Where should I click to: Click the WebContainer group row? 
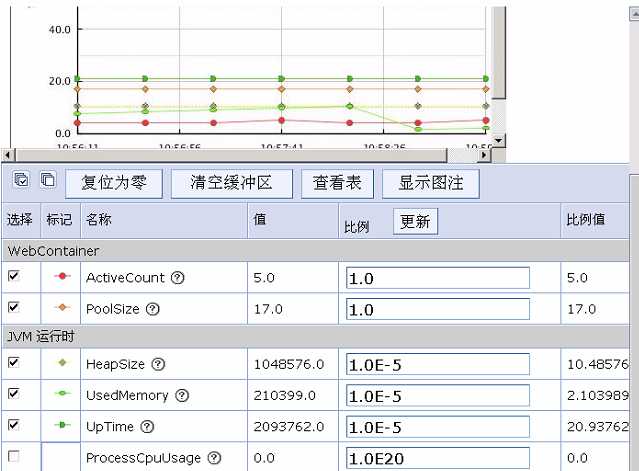point(315,251)
